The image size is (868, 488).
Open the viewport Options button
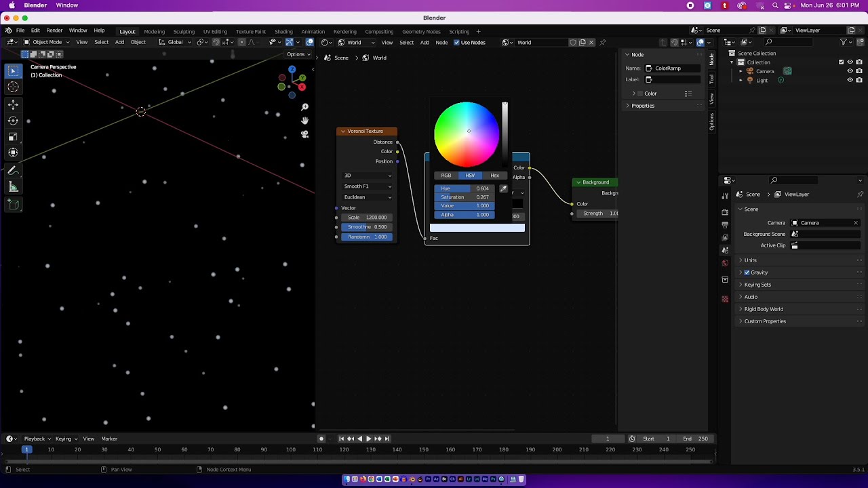point(298,54)
